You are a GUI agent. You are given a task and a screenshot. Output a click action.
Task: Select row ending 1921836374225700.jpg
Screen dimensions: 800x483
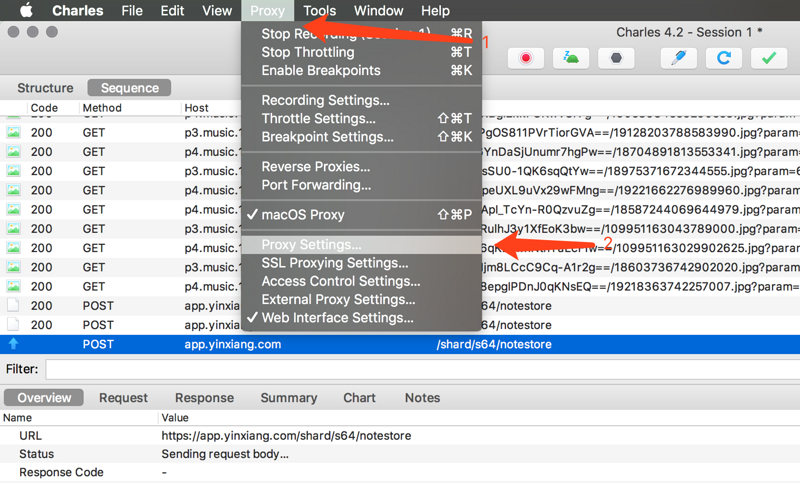[400, 287]
